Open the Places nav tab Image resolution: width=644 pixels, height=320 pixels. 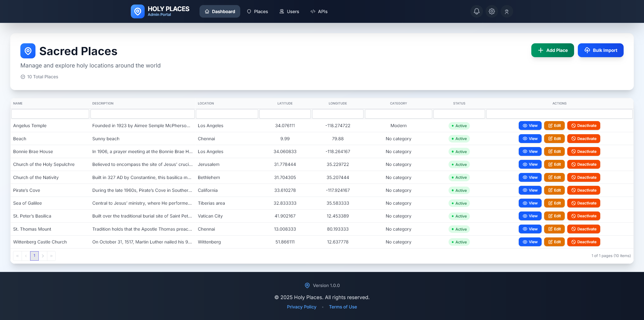257,12
